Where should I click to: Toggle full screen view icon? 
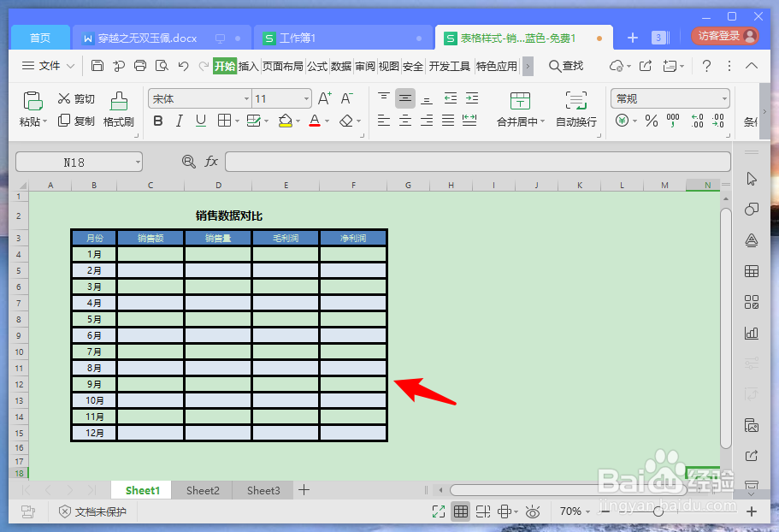(438, 511)
